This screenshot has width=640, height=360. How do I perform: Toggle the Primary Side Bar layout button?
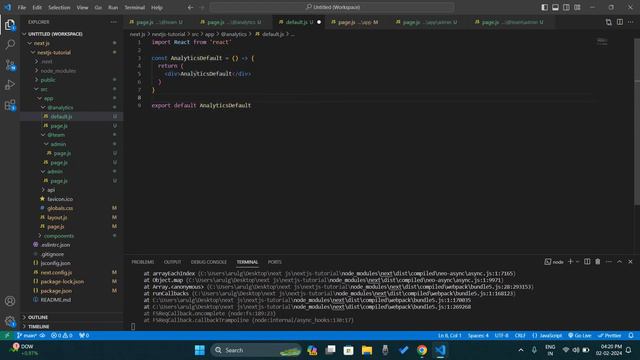[544, 7]
